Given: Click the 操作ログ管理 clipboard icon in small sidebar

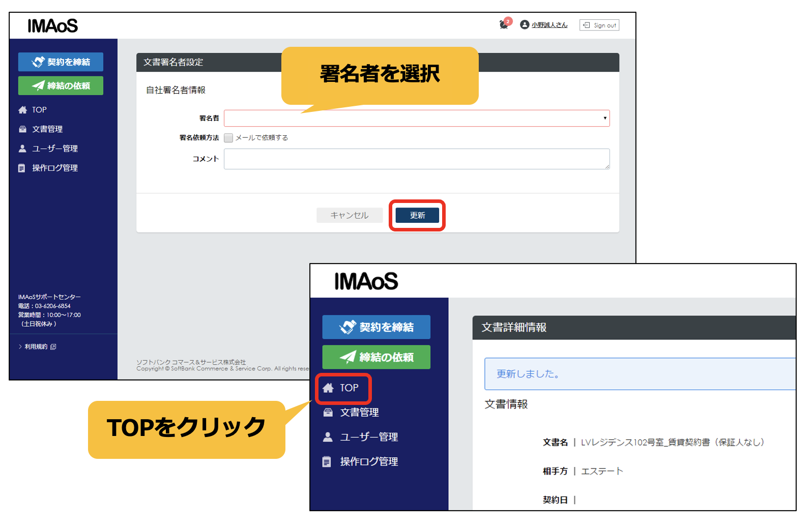Looking at the screenshot, I should click(x=22, y=168).
